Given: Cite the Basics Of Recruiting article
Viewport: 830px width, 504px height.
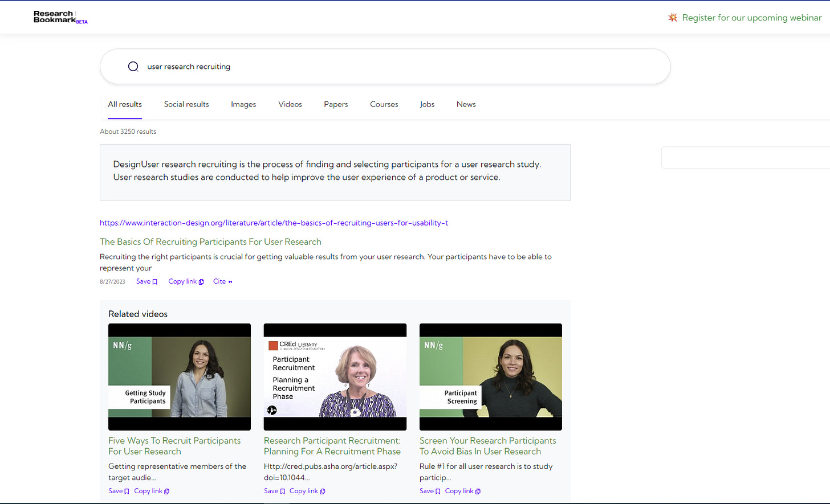Looking at the screenshot, I should click(x=222, y=281).
